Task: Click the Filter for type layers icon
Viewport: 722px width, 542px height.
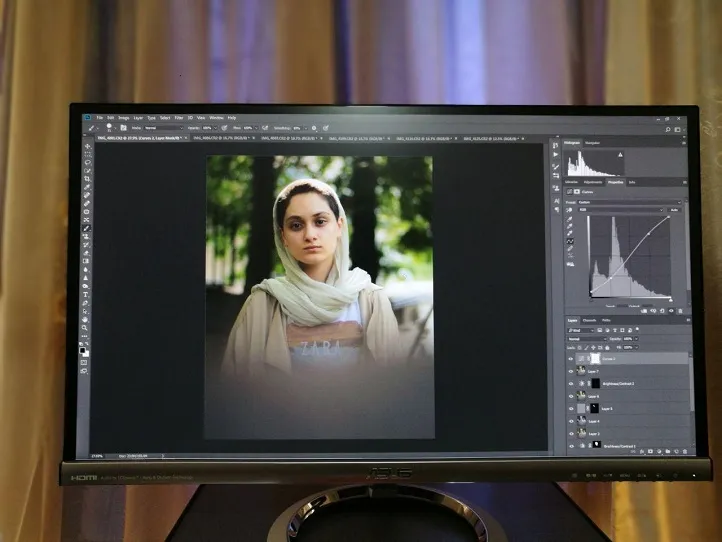Action: pos(615,330)
